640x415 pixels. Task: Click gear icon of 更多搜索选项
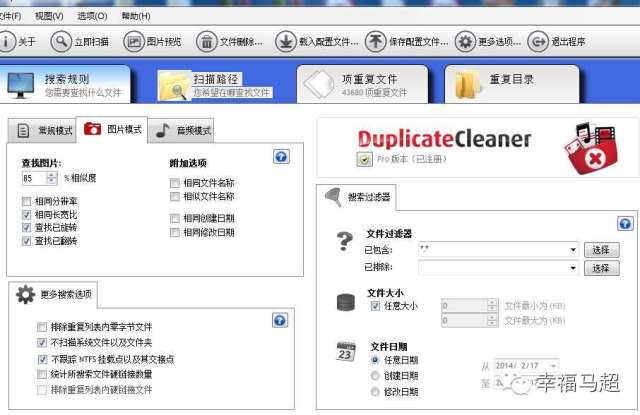(x=26, y=294)
